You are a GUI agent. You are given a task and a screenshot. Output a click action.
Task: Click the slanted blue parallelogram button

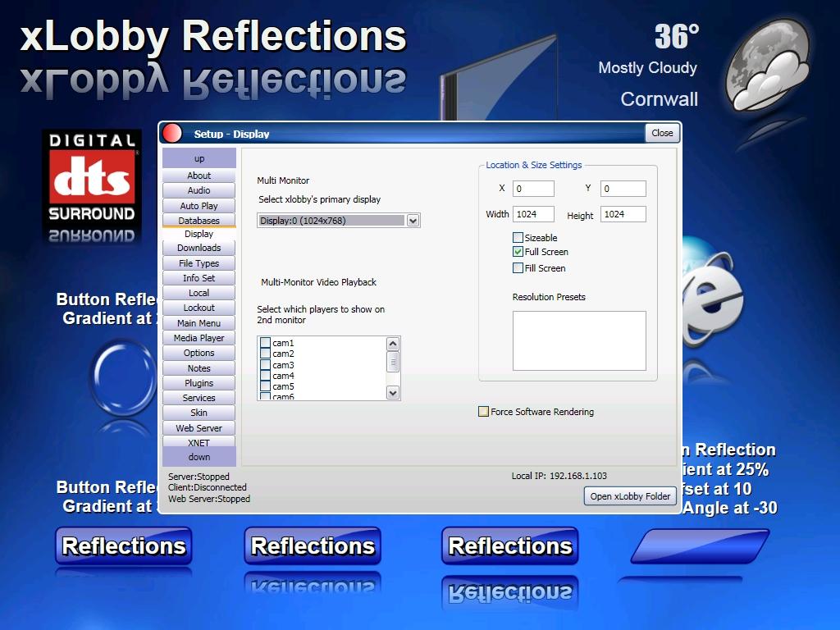700,546
